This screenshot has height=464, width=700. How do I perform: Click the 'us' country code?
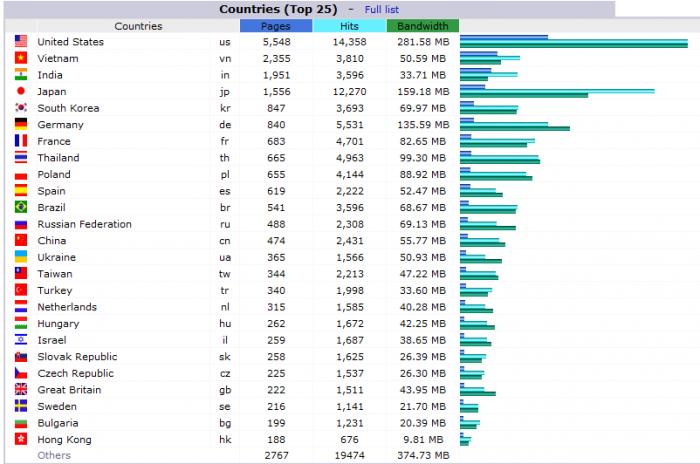[225, 42]
